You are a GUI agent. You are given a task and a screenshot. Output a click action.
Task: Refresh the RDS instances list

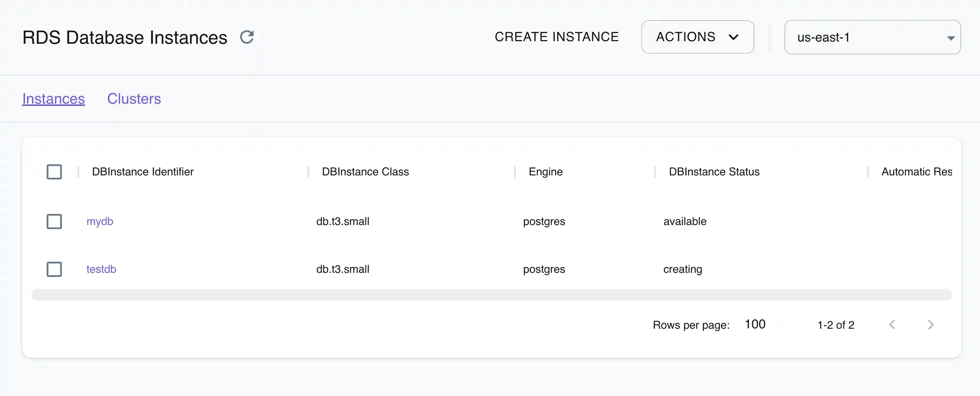247,36
